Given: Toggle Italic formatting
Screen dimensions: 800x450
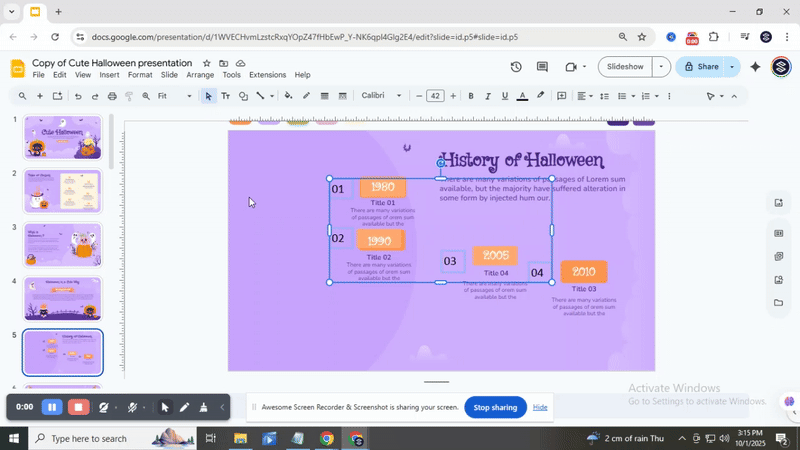Looking at the screenshot, I should coord(488,96).
